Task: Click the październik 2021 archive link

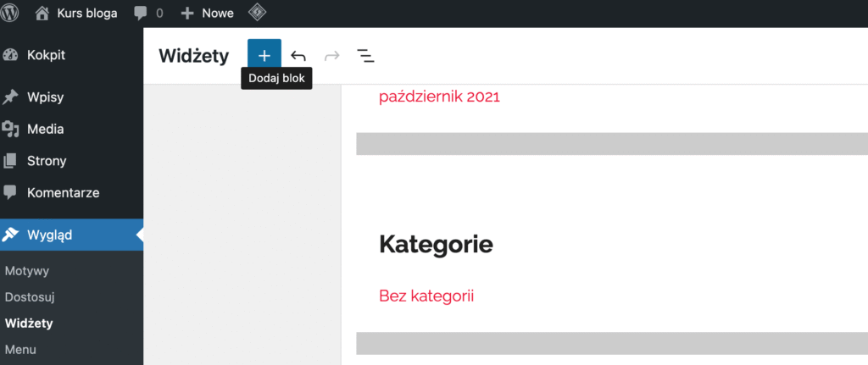Action: pos(439,97)
